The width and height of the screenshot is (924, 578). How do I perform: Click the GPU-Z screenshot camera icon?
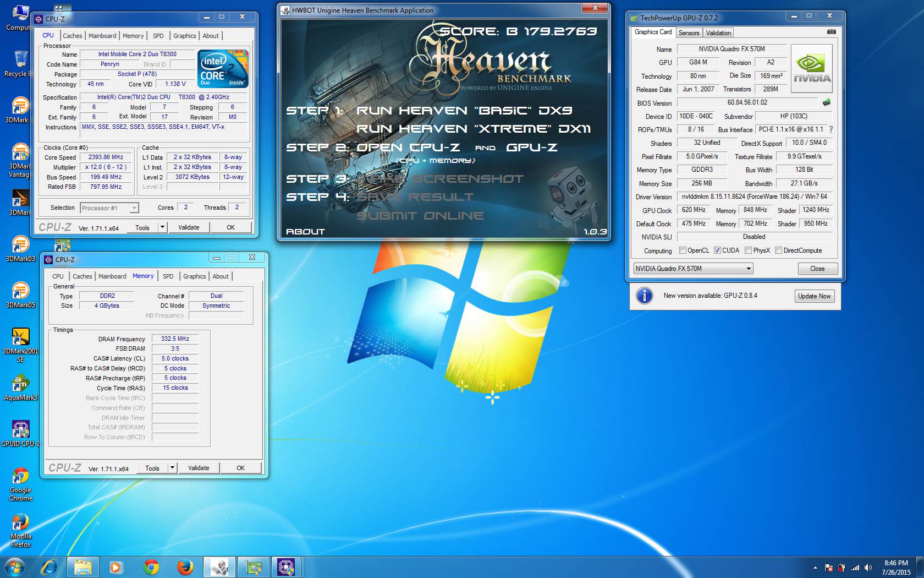point(831,32)
